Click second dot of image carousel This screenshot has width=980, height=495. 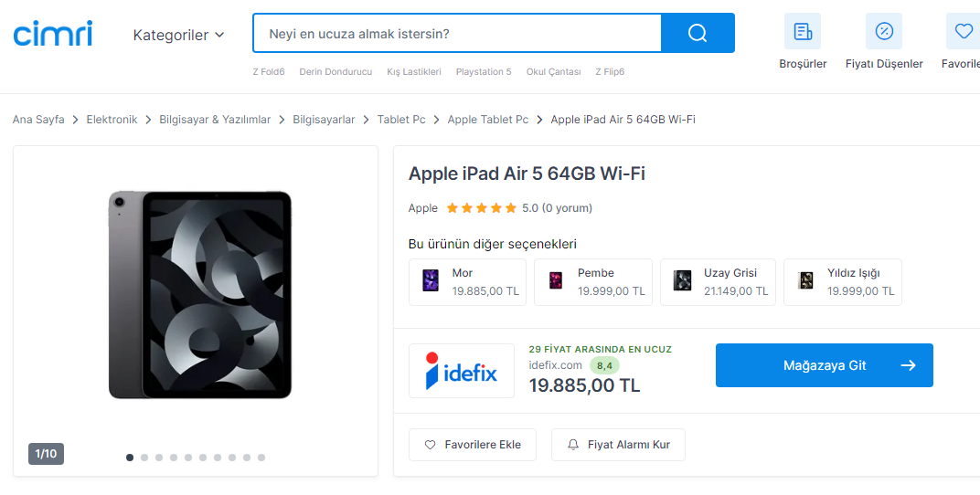click(x=144, y=458)
